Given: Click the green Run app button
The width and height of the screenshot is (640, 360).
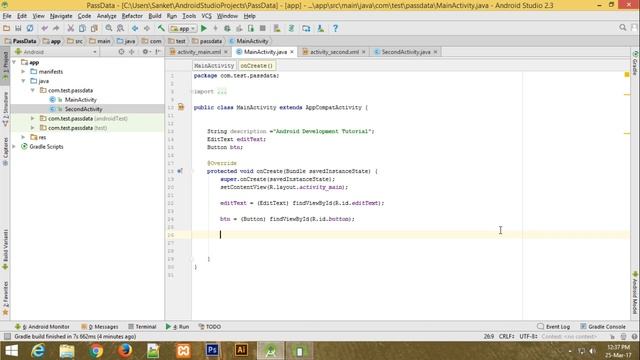Looking at the screenshot, I should pyautogui.click(x=204, y=28).
